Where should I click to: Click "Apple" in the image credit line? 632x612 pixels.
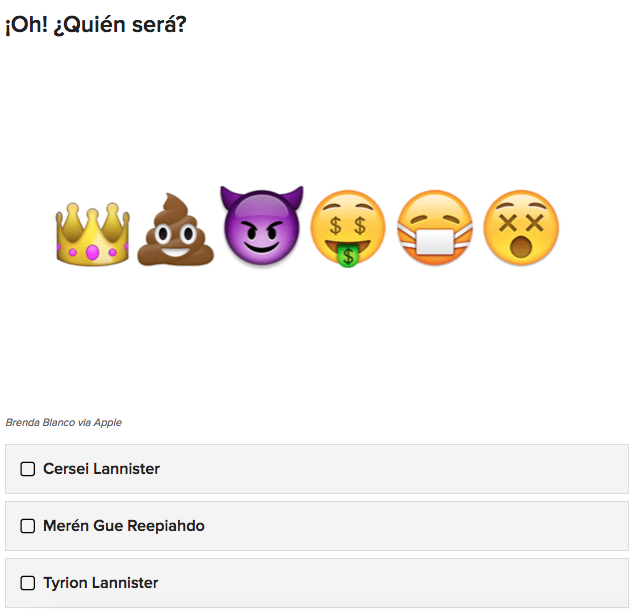(108, 423)
